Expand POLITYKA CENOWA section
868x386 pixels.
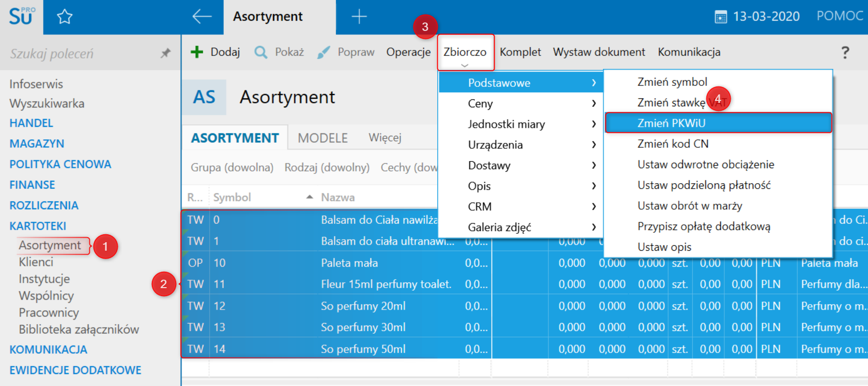pyautogui.click(x=60, y=164)
